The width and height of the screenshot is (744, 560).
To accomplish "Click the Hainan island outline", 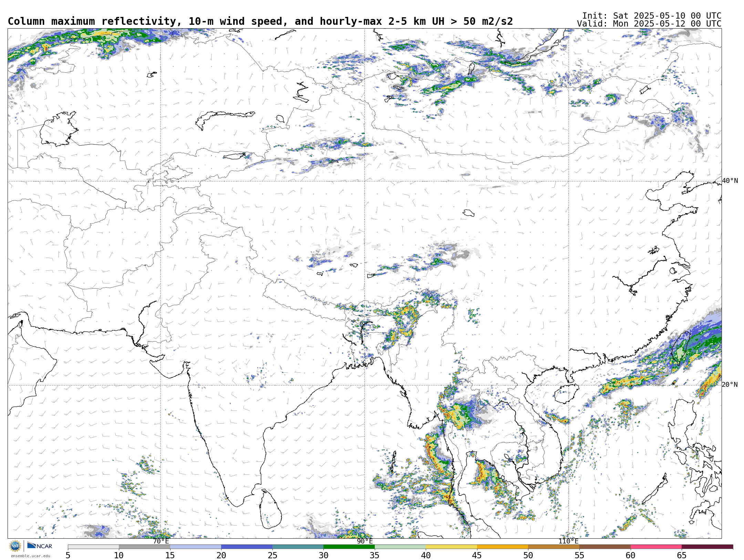I will tap(566, 394).
